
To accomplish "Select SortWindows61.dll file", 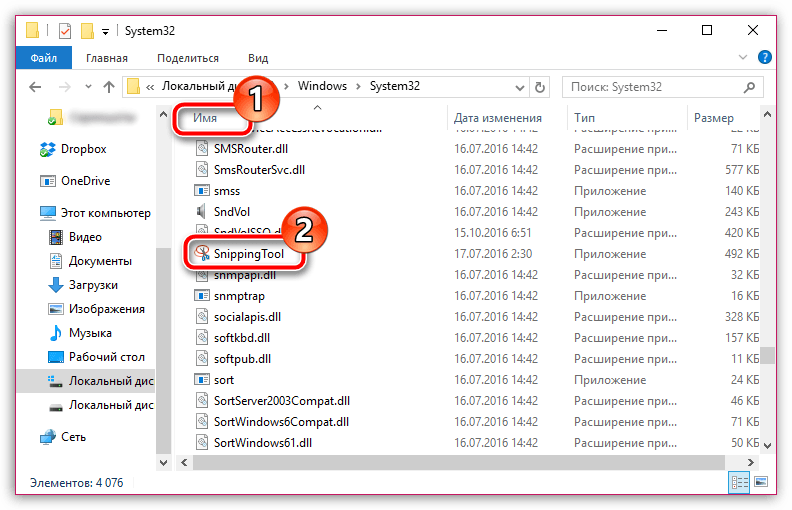I will [x=263, y=443].
